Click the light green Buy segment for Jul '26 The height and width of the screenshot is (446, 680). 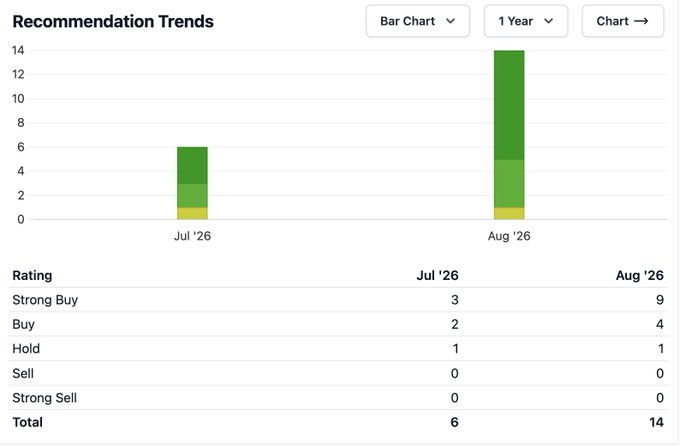[x=192, y=196]
